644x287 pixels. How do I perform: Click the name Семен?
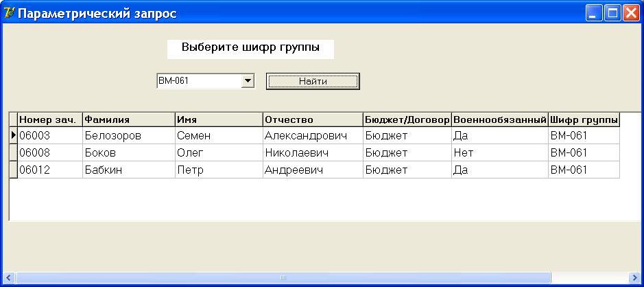(x=194, y=135)
